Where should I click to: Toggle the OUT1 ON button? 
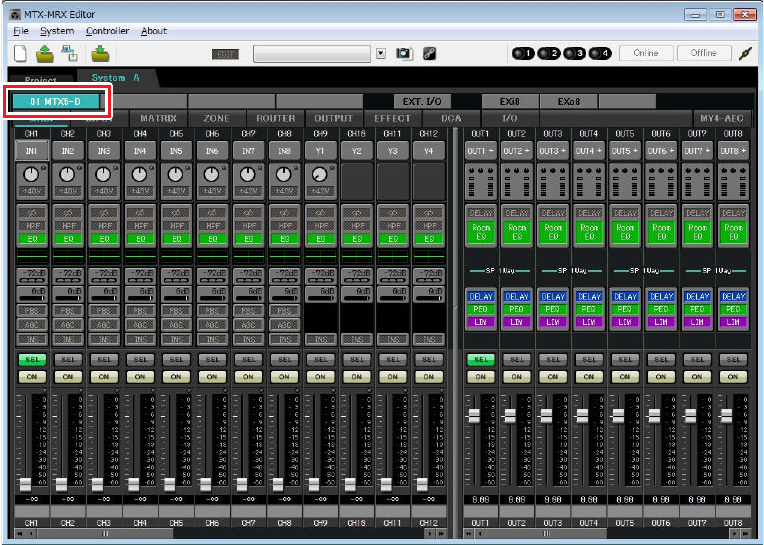click(481, 376)
